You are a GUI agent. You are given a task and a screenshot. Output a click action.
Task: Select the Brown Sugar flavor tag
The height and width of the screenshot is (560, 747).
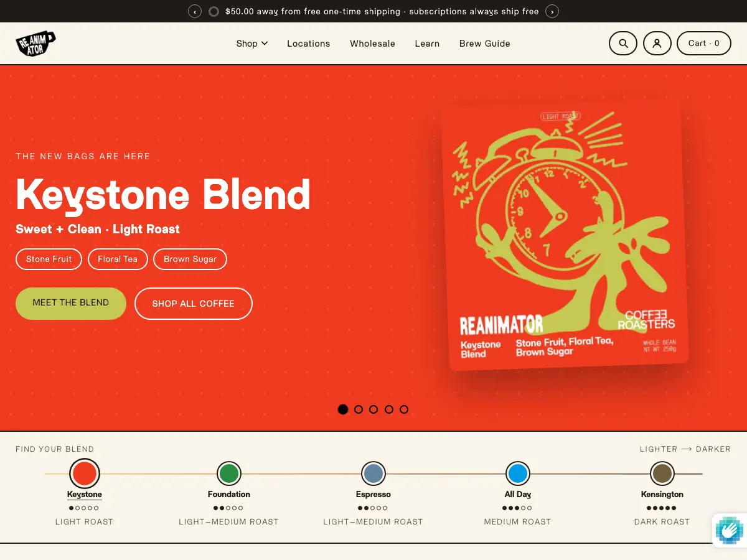tap(190, 259)
